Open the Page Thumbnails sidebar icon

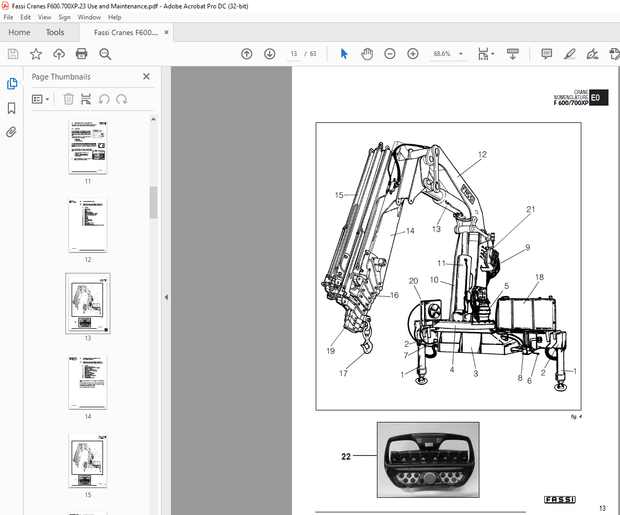click(12, 84)
